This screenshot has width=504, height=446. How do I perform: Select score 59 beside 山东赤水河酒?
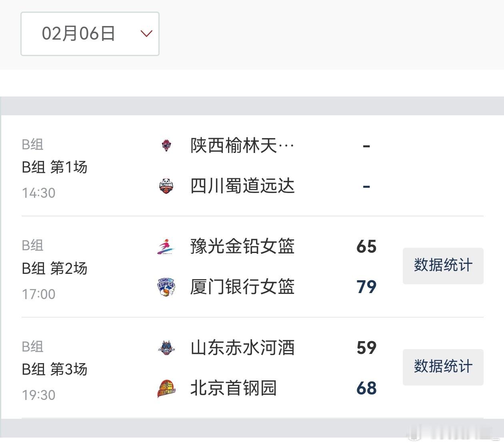click(366, 348)
